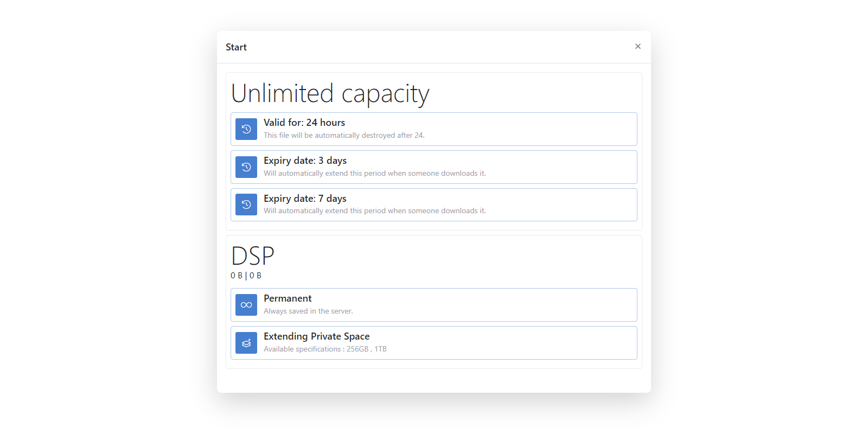The height and width of the screenshot is (434, 868).
Task: Select 'Valid for: 24 hours' option
Action: tap(304, 123)
